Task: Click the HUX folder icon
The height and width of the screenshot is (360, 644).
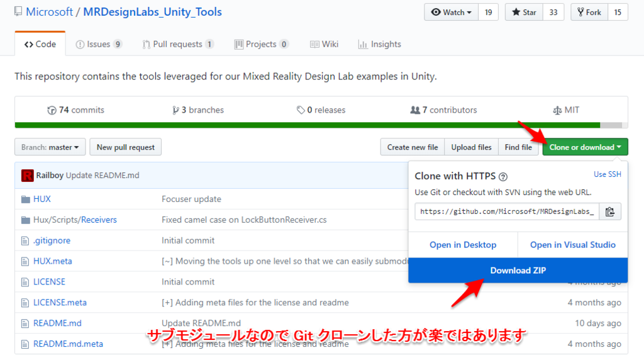Action: 25,200
